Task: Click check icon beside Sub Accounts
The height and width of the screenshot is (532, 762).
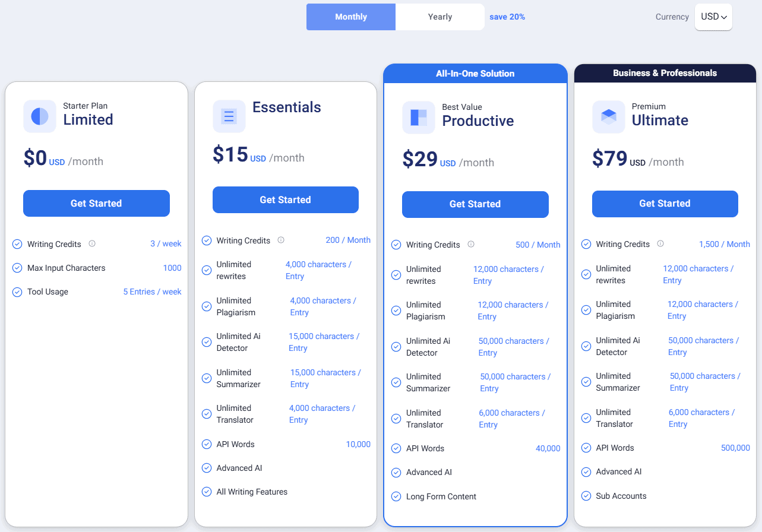Action: pyautogui.click(x=586, y=496)
